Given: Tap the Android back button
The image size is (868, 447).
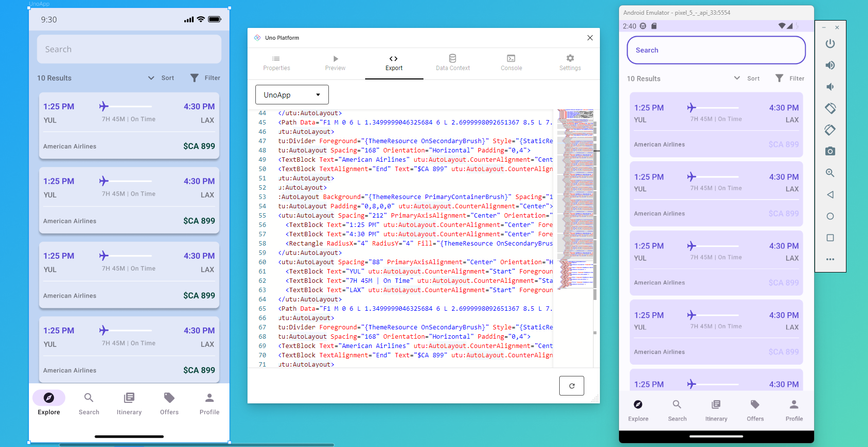Looking at the screenshot, I should [x=830, y=195].
